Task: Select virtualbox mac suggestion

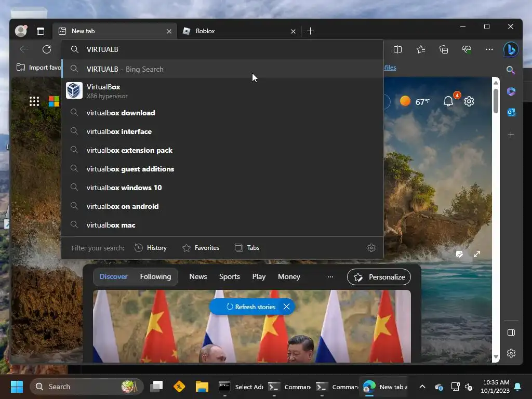Action: pos(222,224)
